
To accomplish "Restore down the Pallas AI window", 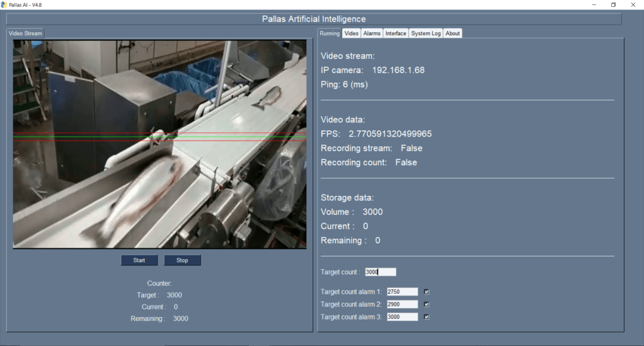I will click(613, 4).
